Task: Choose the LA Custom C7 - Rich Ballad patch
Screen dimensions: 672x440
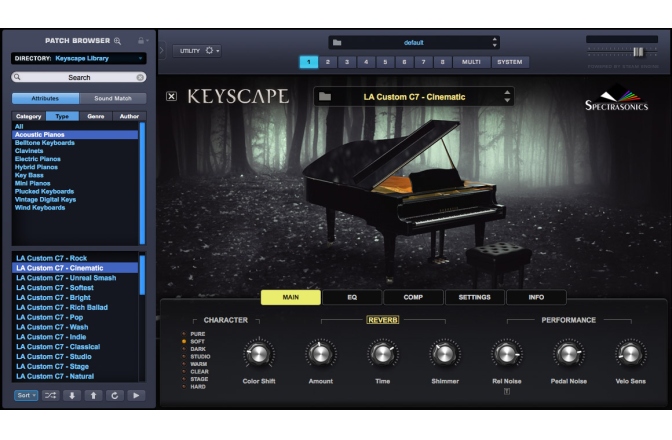Action: (x=75, y=308)
